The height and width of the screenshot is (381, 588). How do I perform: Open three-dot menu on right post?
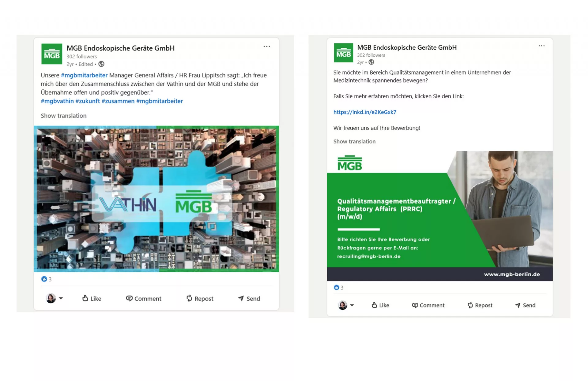tap(541, 46)
